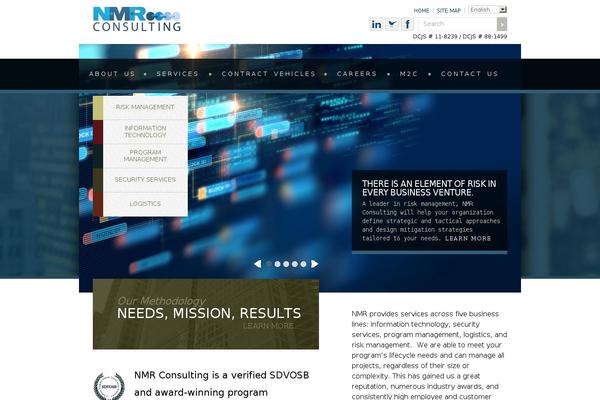600x400 pixels.
Task: Click LEARN MORE in risk banner
Action: (x=468, y=238)
